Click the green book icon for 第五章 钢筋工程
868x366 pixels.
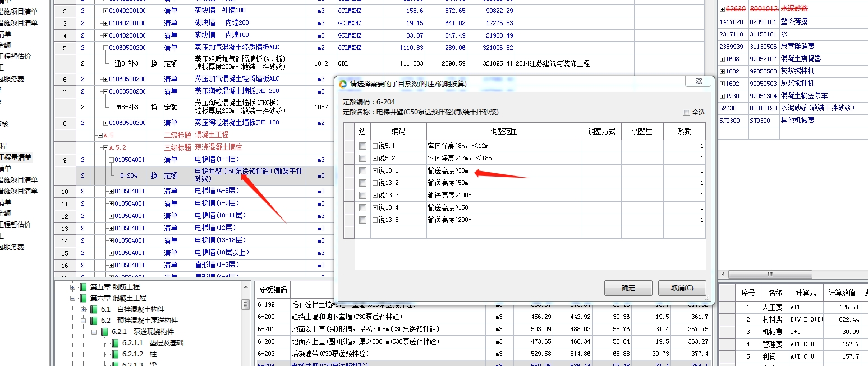83,286
